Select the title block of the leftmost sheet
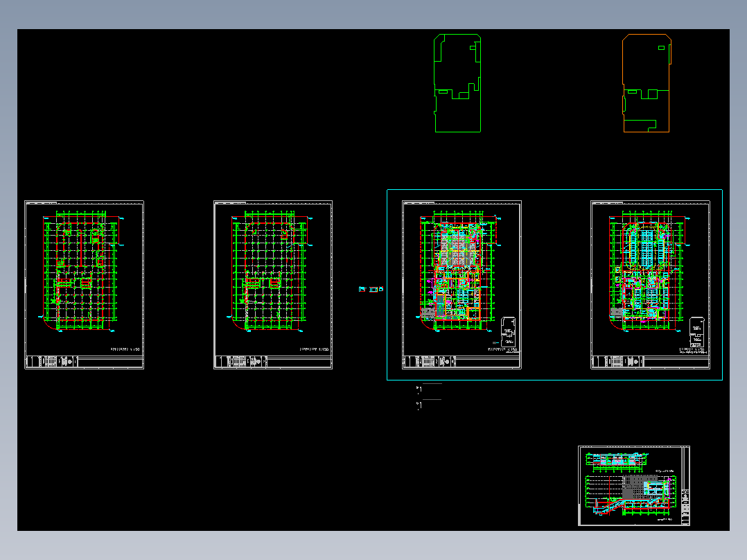 (x=85, y=362)
